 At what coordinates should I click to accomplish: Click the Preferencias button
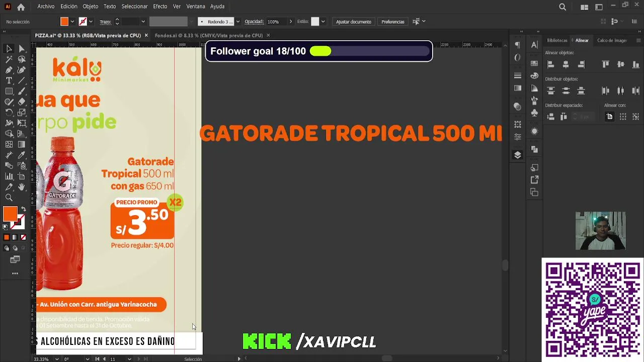pyautogui.click(x=393, y=22)
